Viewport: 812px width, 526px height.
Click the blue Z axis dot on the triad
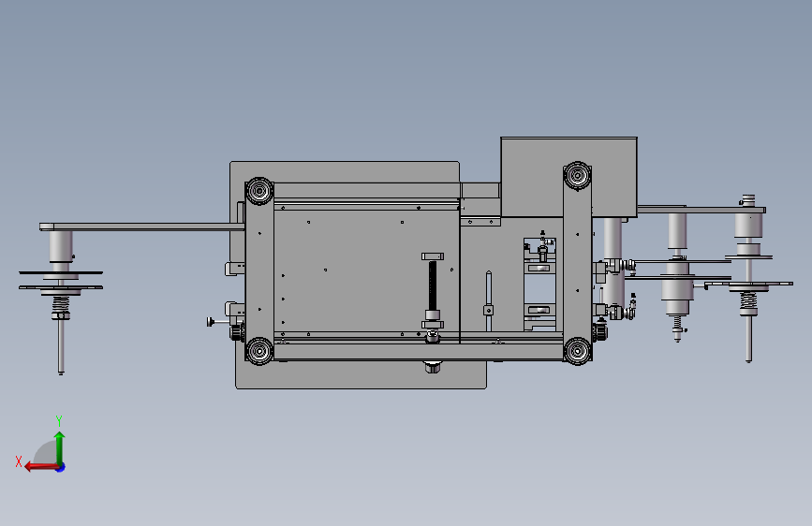(61, 467)
